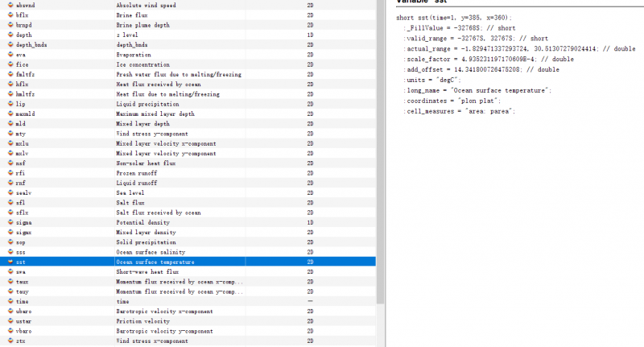Pick the Short-wave heat flux entry
Image resolution: width=644 pixels, height=347 pixels.
[161, 271]
